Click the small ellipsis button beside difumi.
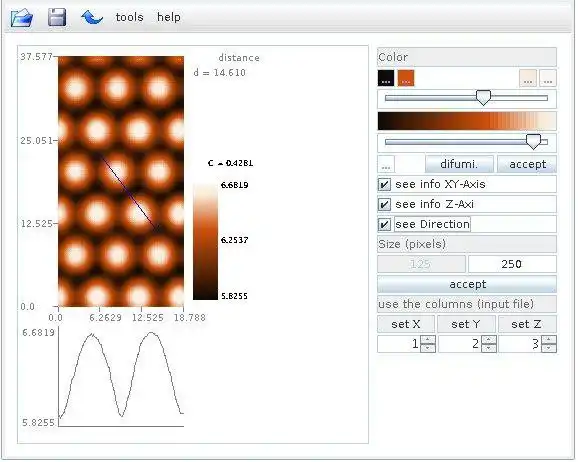 click(x=386, y=164)
